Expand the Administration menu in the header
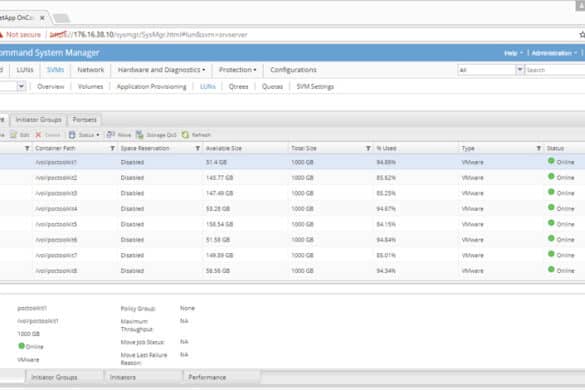 [x=554, y=53]
